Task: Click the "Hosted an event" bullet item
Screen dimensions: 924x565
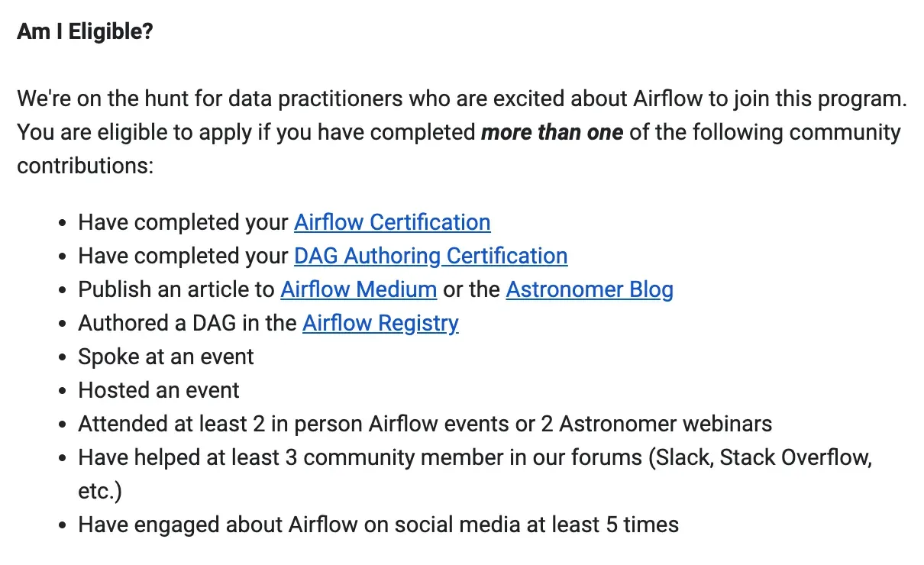Action: [x=159, y=390]
